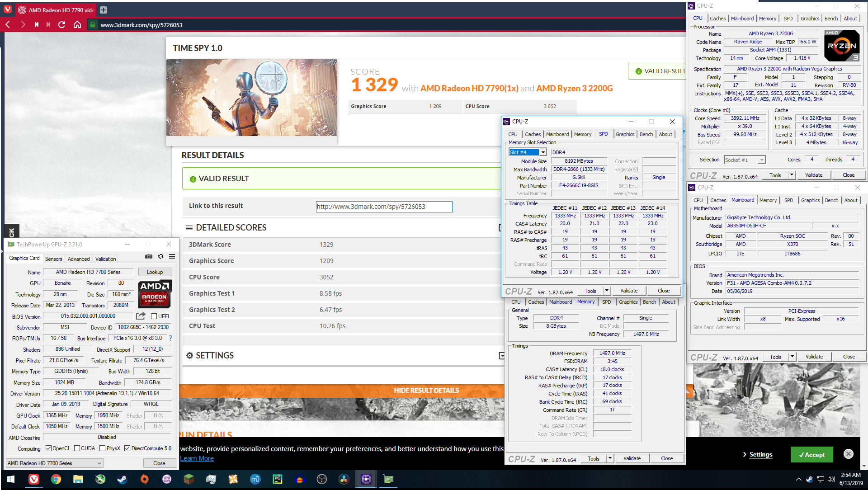
Task: Open the volume control in system tray
Action: click(x=831, y=479)
